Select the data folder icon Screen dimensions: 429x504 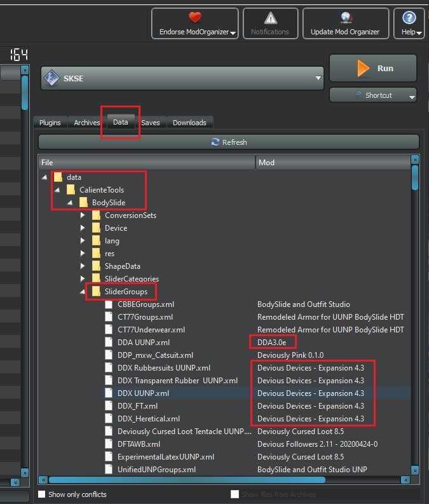(x=58, y=177)
